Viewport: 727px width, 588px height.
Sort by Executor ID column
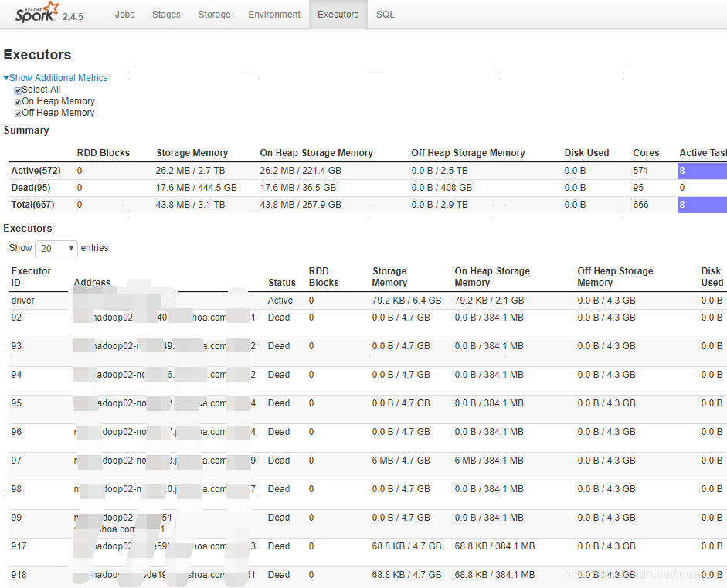tap(31, 277)
